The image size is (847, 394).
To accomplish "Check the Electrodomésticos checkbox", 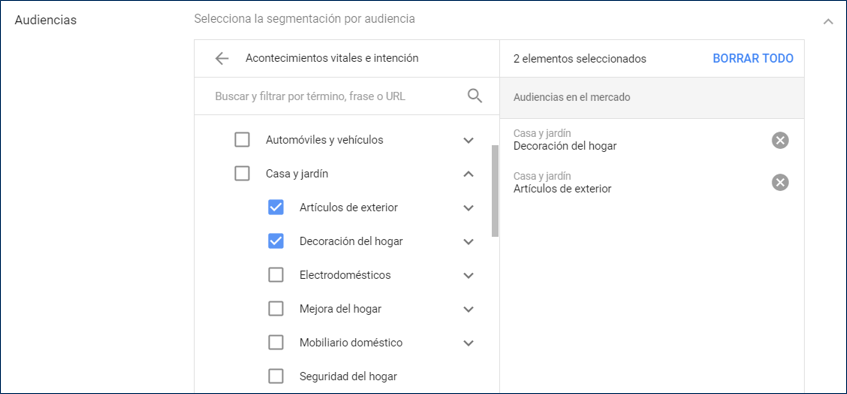I will pyautogui.click(x=275, y=275).
